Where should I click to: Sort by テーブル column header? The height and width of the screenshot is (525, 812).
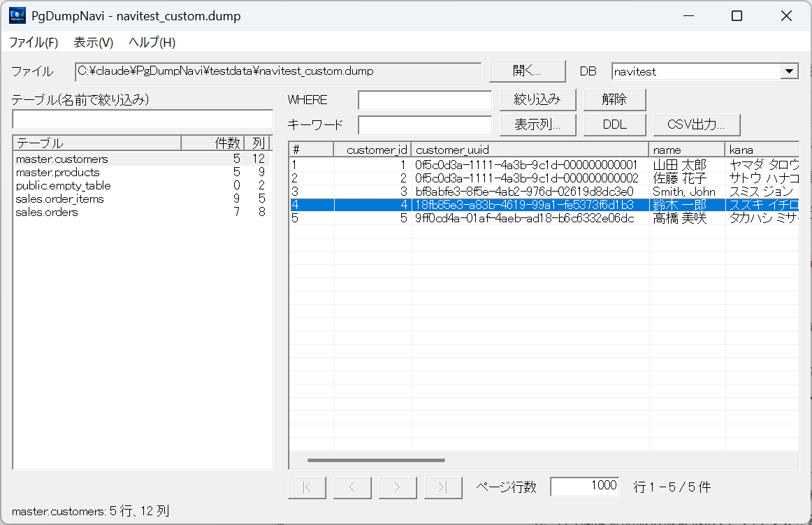(x=97, y=143)
